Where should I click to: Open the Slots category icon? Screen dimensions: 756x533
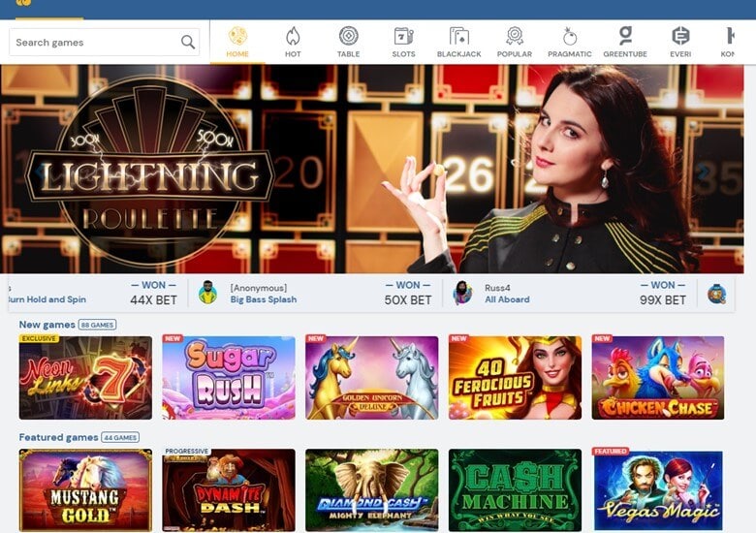(403, 36)
